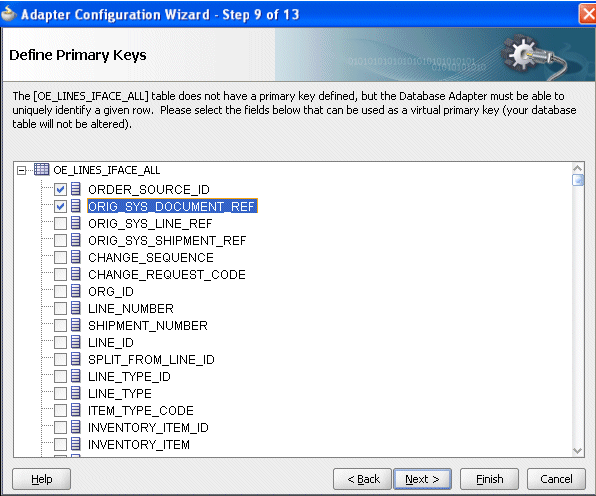Tick the ITEM_TYPE_CODE checkbox
This screenshot has width=596, height=496.
(x=60, y=410)
